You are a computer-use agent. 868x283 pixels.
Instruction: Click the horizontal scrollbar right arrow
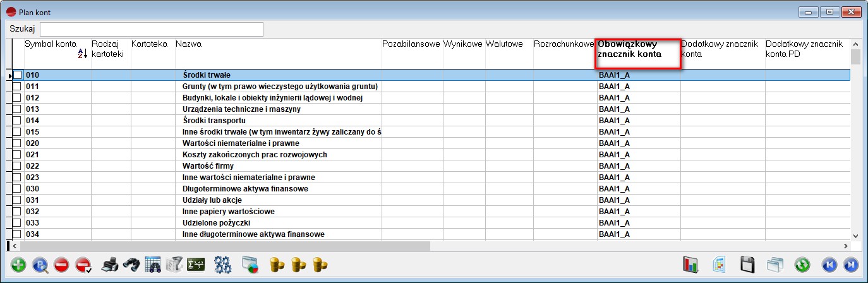(x=846, y=246)
